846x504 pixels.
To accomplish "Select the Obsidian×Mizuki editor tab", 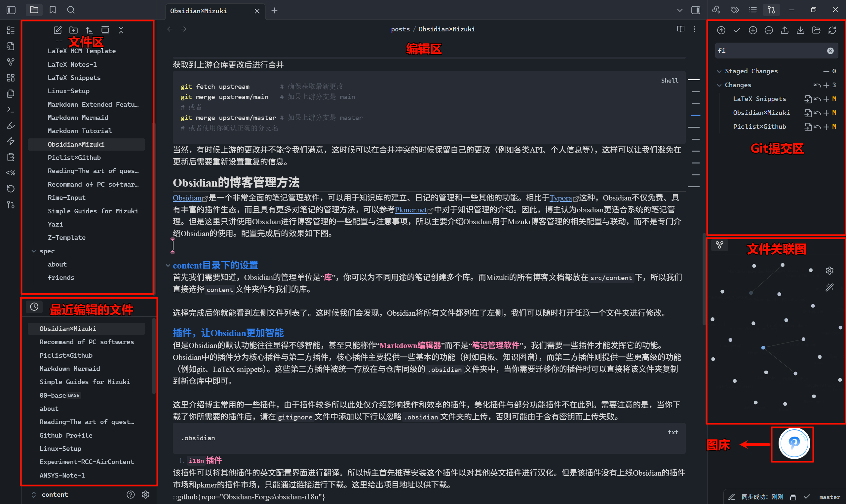I will tap(198, 11).
